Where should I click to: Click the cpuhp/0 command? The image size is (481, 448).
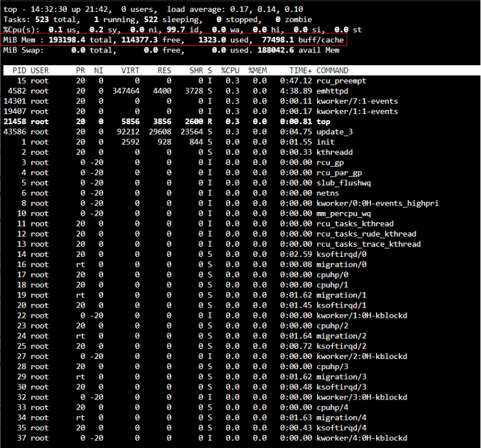[332, 275]
